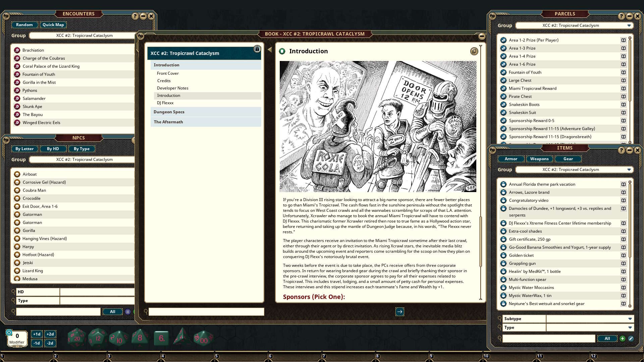Click the next-page arrow at the book's bottom
Screen dimensions: 644x362
coord(399,311)
